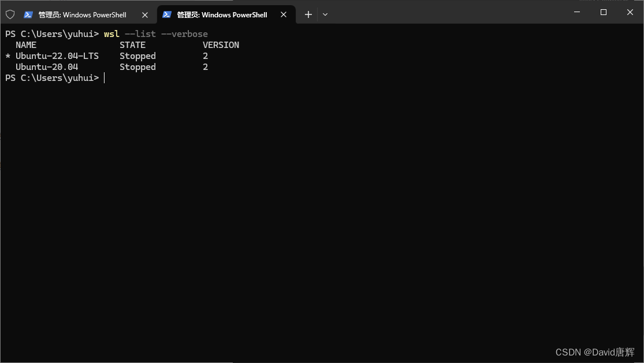
Task: Click Stopped state of Ubuntu-20.04 row
Action: (x=137, y=68)
